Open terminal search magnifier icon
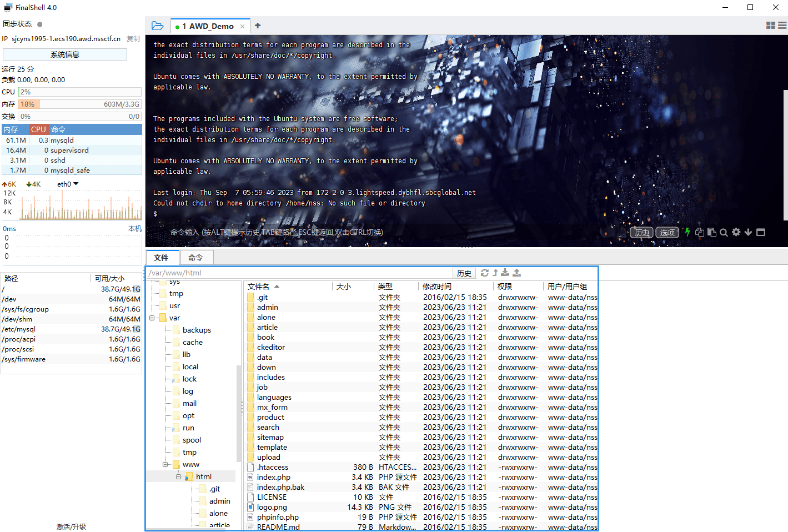The image size is (788, 532). tap(724, 232)
